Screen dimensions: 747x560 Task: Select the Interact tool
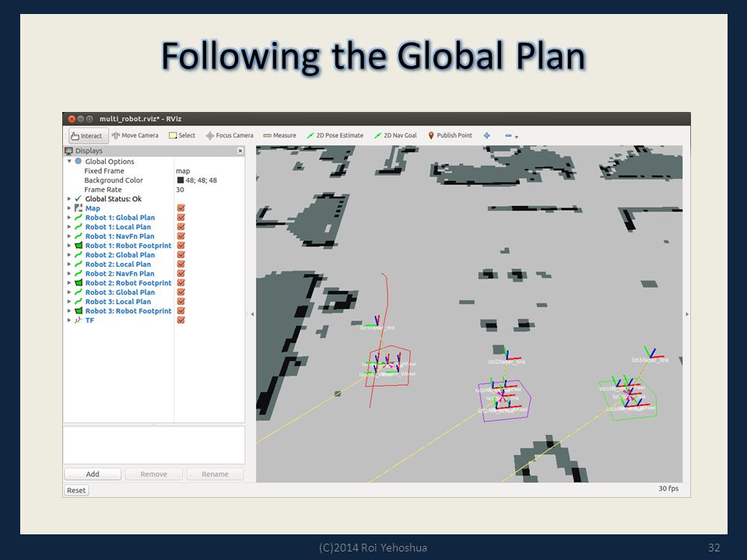pos(88,135)
